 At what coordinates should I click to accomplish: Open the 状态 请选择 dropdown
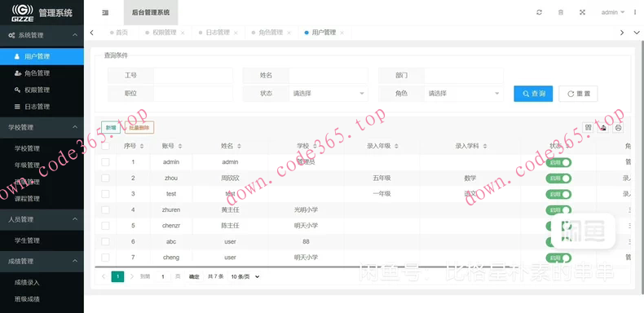pyautogui.click(x=329, y=94)
